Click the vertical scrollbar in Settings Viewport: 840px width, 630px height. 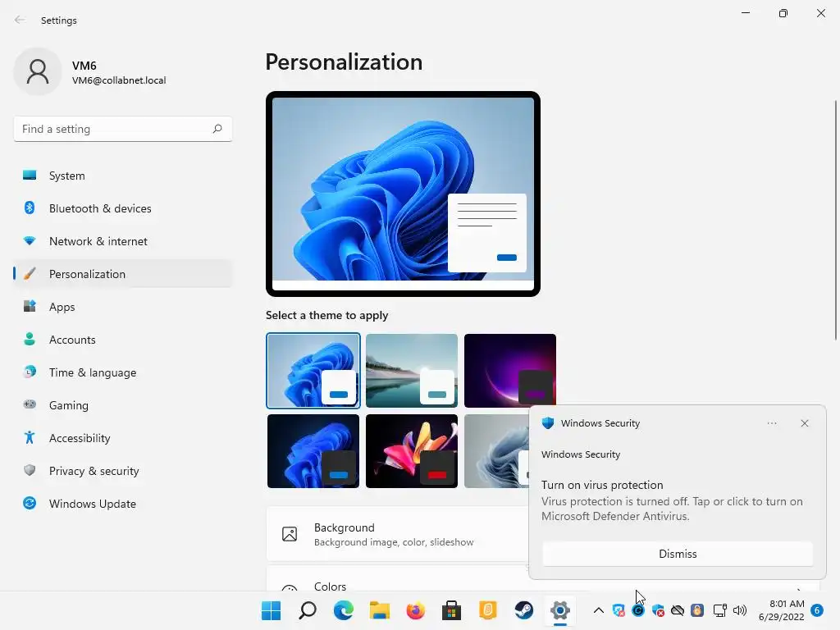pos(836,220)
